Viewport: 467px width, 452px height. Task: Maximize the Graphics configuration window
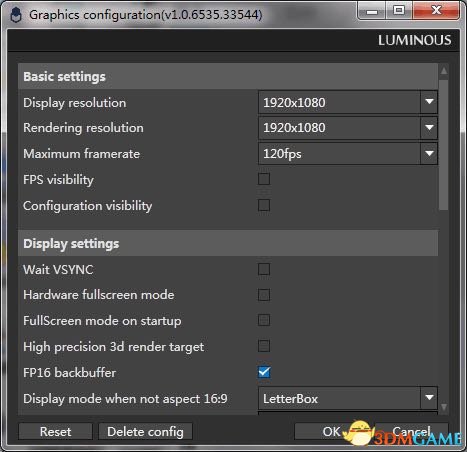[x=399, y=11]
